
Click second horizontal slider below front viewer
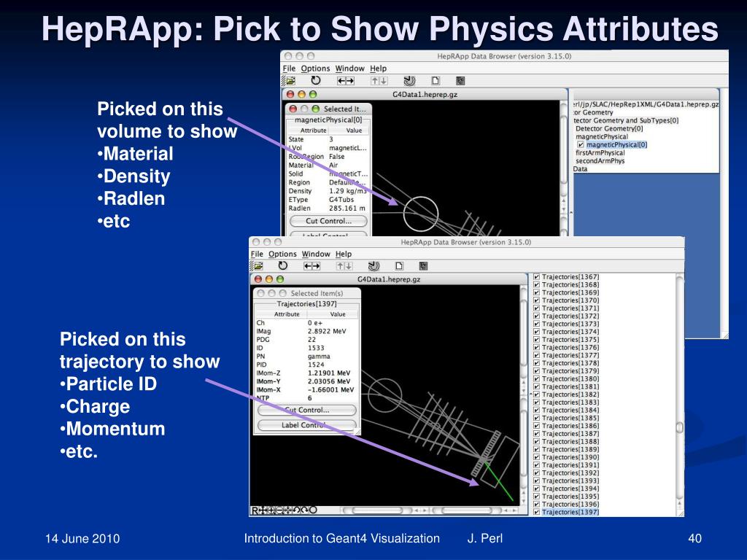point(467,510)
